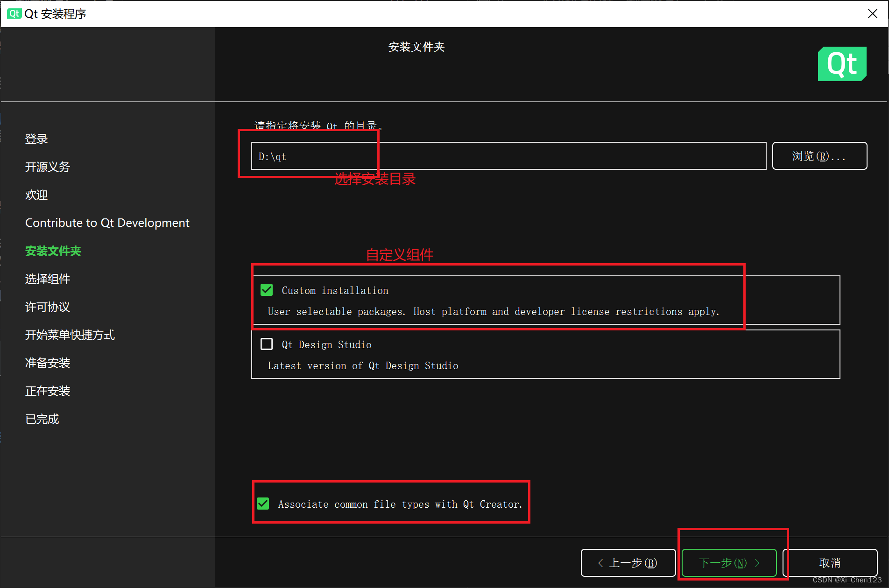
Task: Proceed with 下一步(N) button
Action: click(x=729, y=563)
